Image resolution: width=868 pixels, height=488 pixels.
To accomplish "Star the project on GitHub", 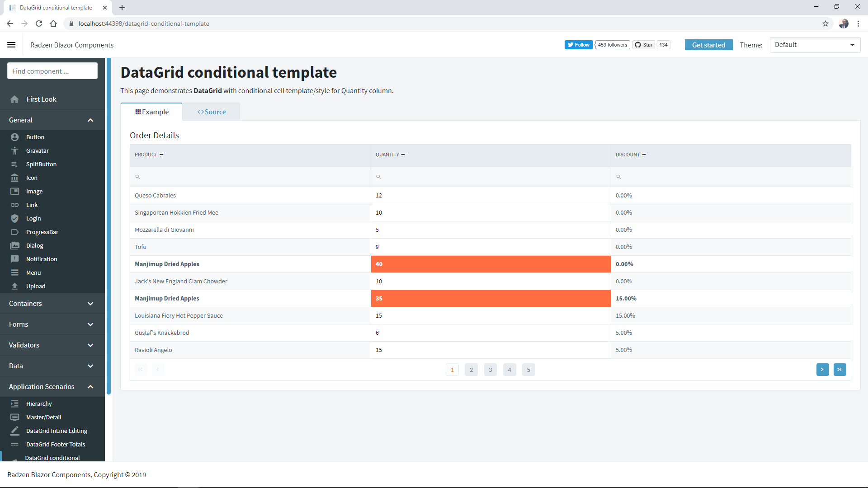I will (x=644, y=45).
